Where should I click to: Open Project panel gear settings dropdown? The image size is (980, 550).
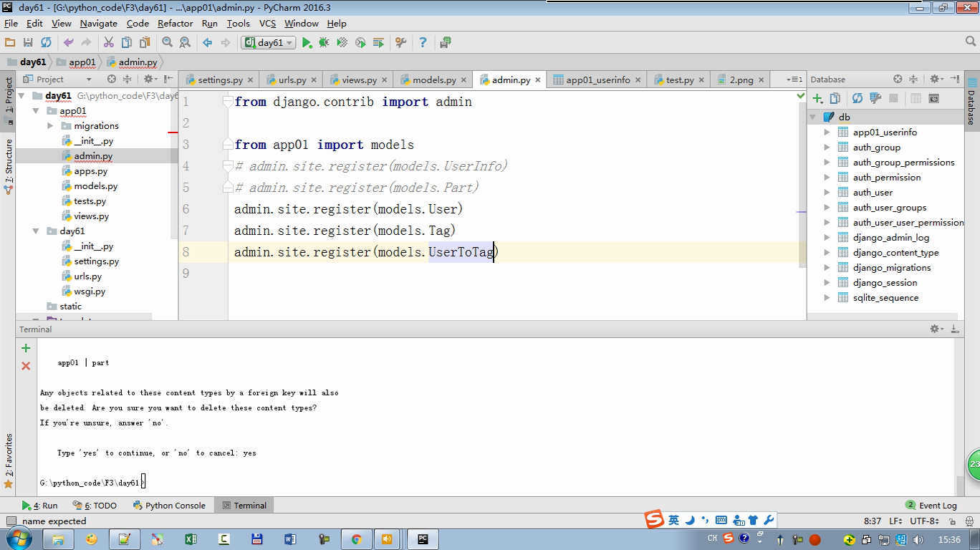click(x=150, y=79)
